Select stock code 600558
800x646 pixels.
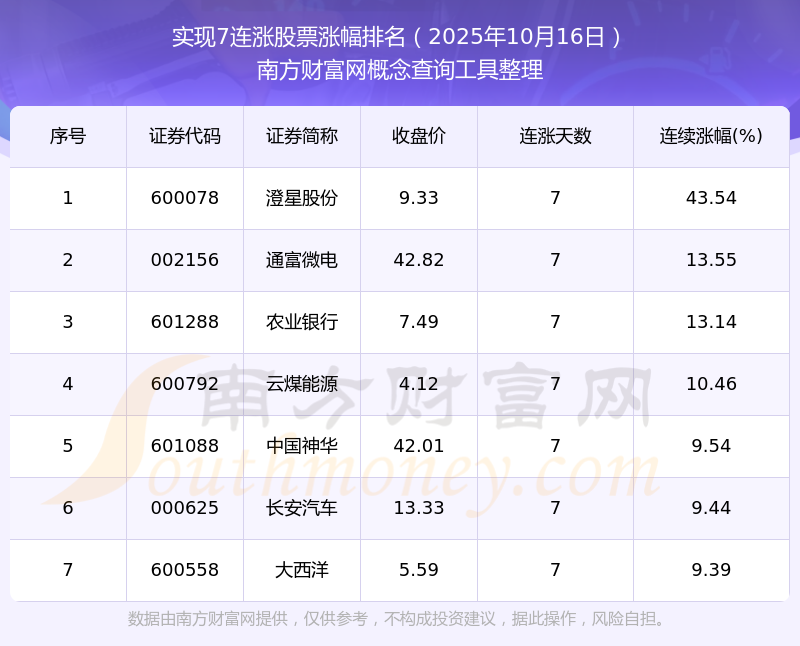point(185,570)
